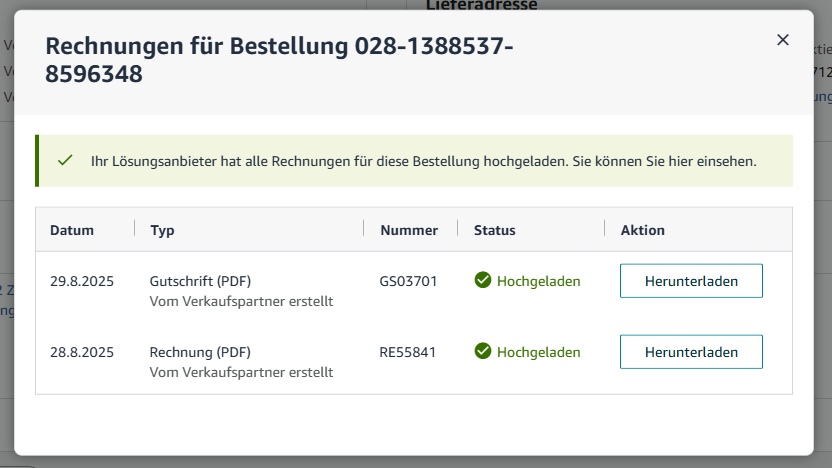The width and height of the screenshot is (832, 468).
Task: Select document number GS03701
Action: (409, 281)
